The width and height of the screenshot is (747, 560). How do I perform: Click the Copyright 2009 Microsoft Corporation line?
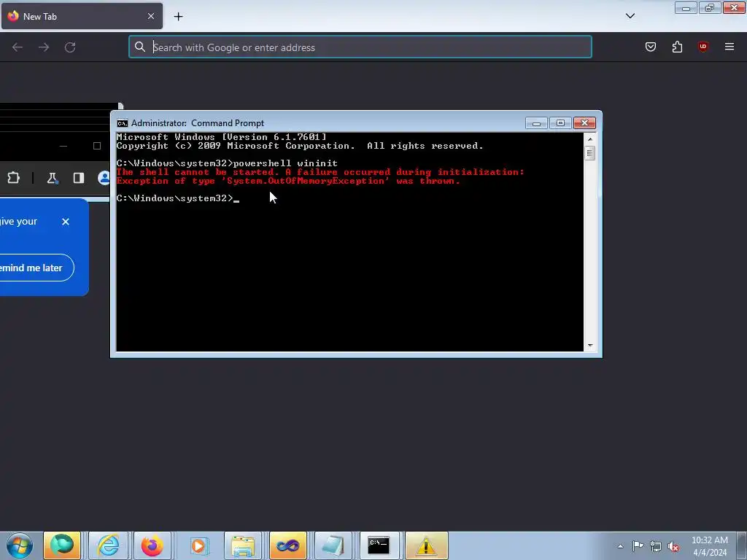(300, 146)
